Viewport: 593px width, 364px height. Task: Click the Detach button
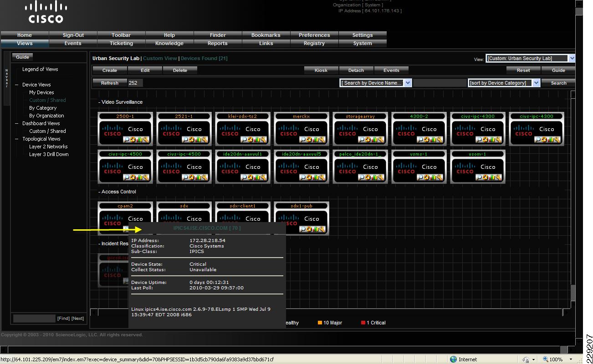356,70
